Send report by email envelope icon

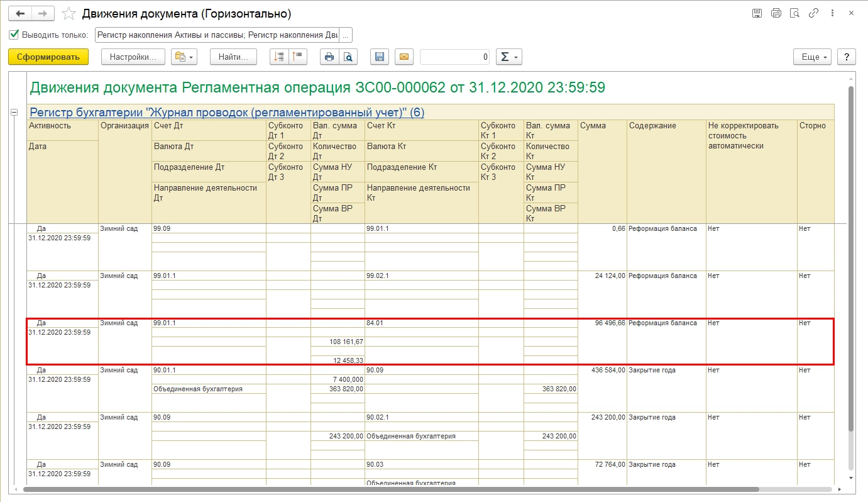pos(404,57)
